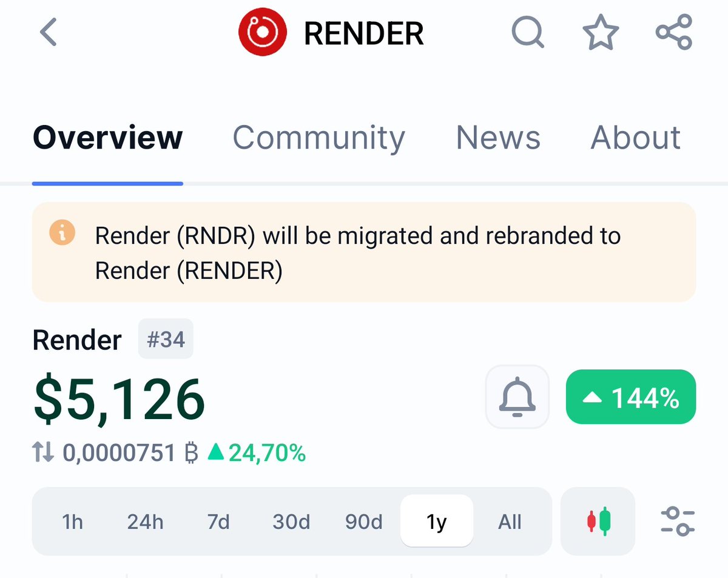The height and width of the screenshot is (578, 728).
Task: Read the RNDR migration notice banner
Action: [364, 252]
